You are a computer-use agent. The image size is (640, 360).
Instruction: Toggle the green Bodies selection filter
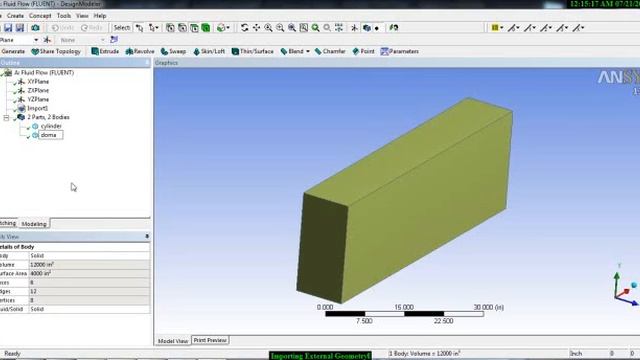206,28
